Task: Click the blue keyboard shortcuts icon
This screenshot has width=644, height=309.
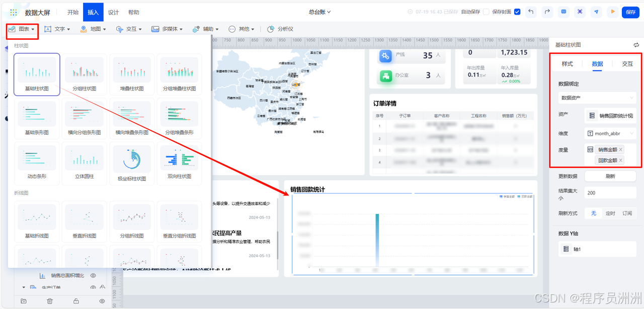Action: click(x=563, y=12)
